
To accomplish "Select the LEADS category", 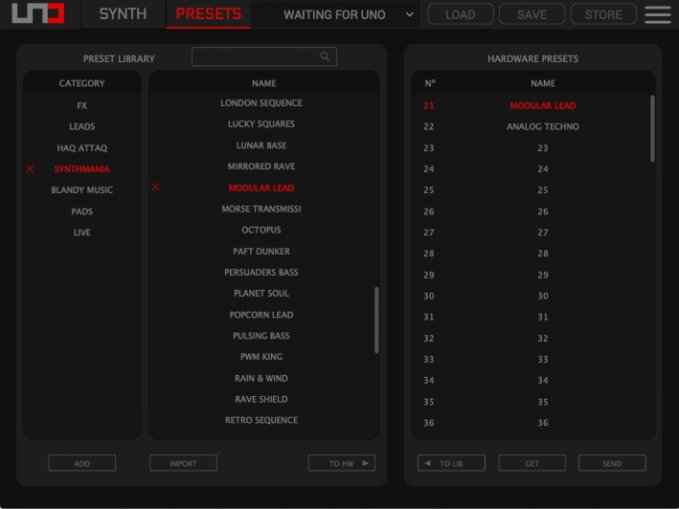I will 82,126.
